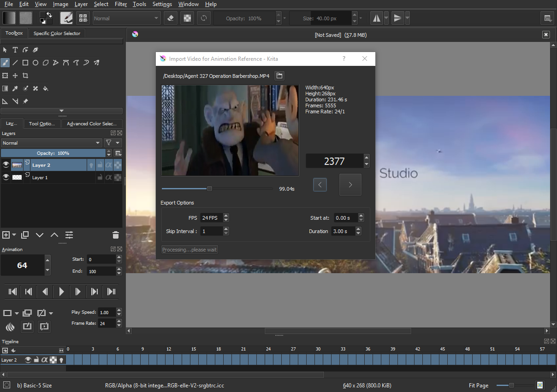This screenshot has height=392, width=557.
Task: Open the layer filter funnel dropdown
Action: pyautogui.click(x=112, y=143)
